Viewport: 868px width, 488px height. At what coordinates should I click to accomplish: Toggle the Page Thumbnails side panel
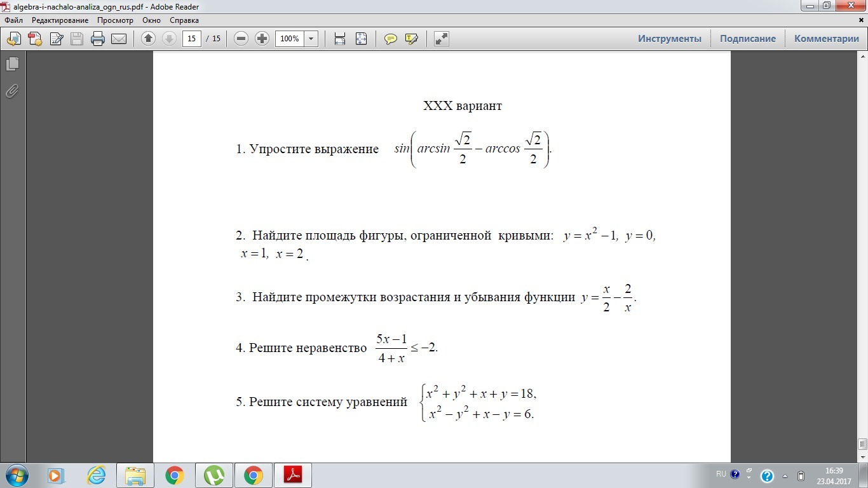pyautogui.click(x=12, y=64)
